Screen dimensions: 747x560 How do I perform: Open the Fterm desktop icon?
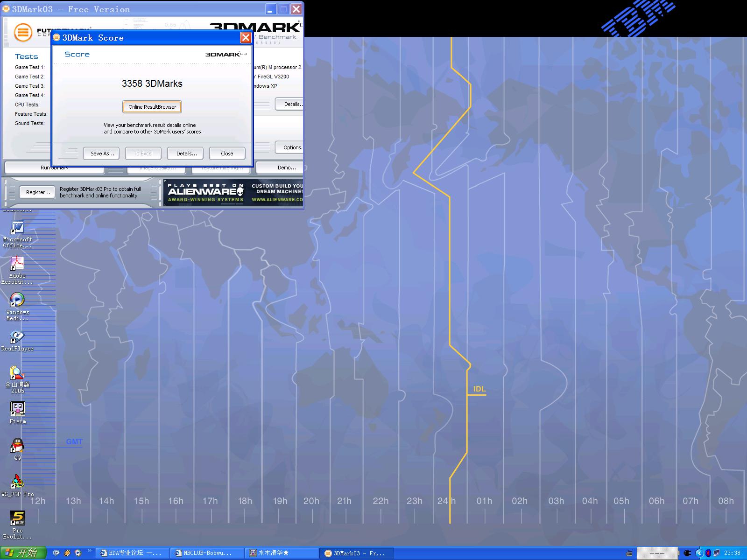(17, 409)
